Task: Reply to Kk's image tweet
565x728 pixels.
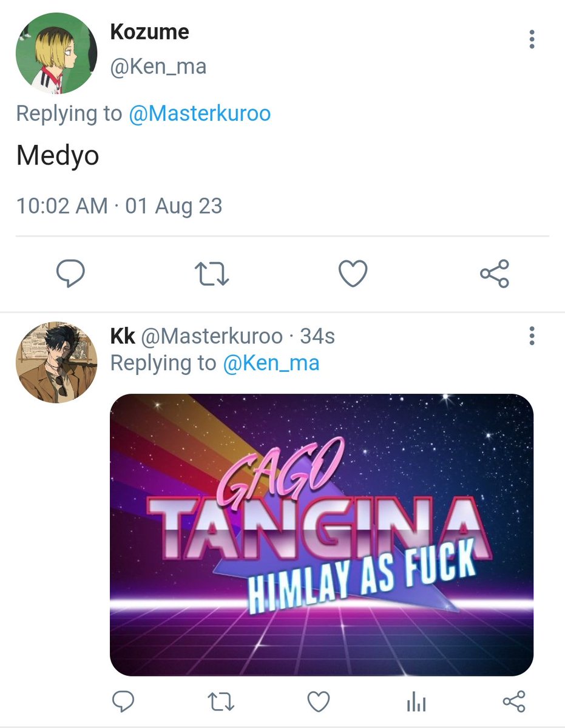Action: point(124,702)
